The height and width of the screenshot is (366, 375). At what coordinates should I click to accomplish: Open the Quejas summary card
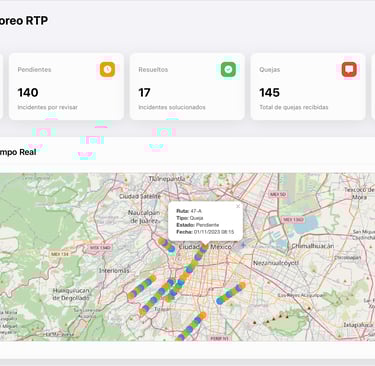click(x=308, y=86)
